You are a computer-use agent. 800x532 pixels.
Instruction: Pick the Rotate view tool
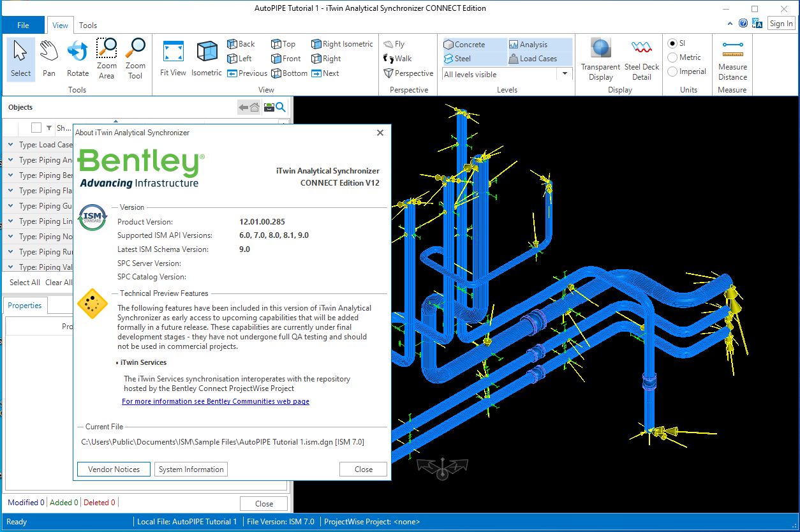coord(78,59)
